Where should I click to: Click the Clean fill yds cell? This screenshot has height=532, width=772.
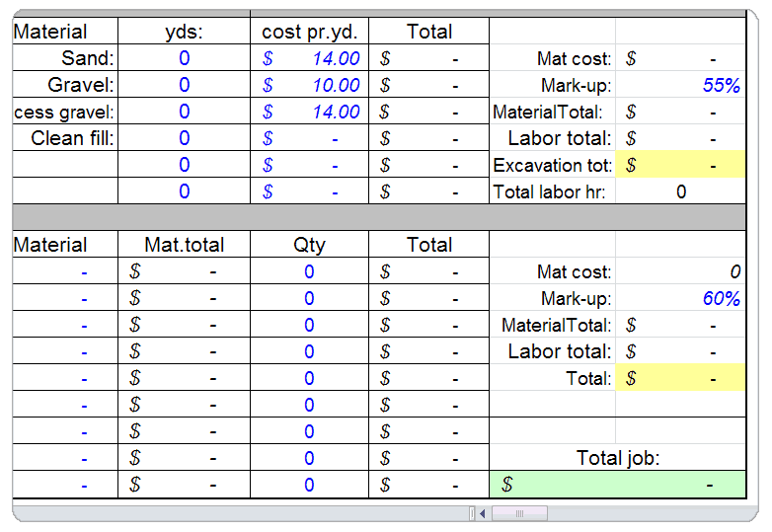tap(184, 139)
